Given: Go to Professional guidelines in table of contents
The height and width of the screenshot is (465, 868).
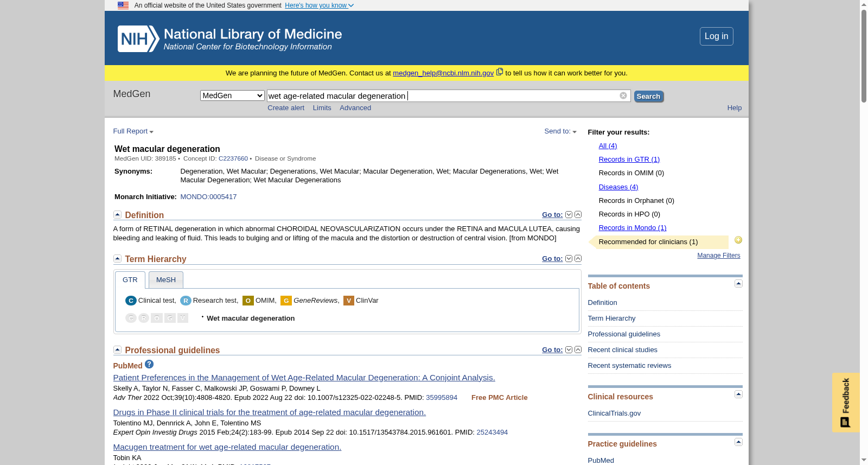Looking at the screenshot, I should [624, 334].
